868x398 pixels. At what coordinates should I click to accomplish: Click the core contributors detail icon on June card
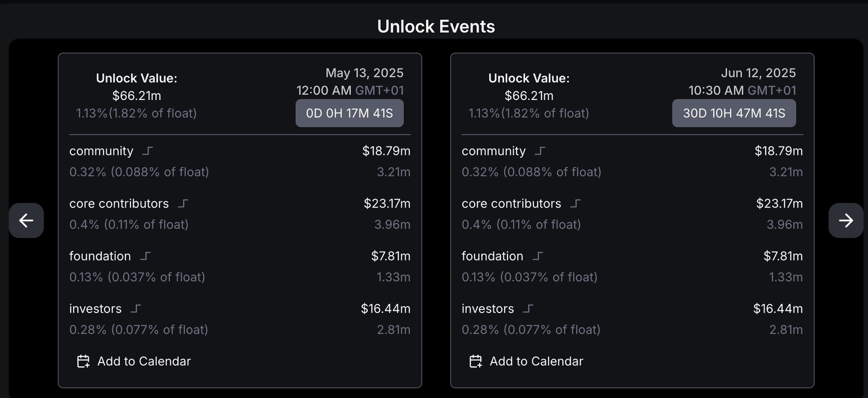pyautogui.click(x=575, y=203)
